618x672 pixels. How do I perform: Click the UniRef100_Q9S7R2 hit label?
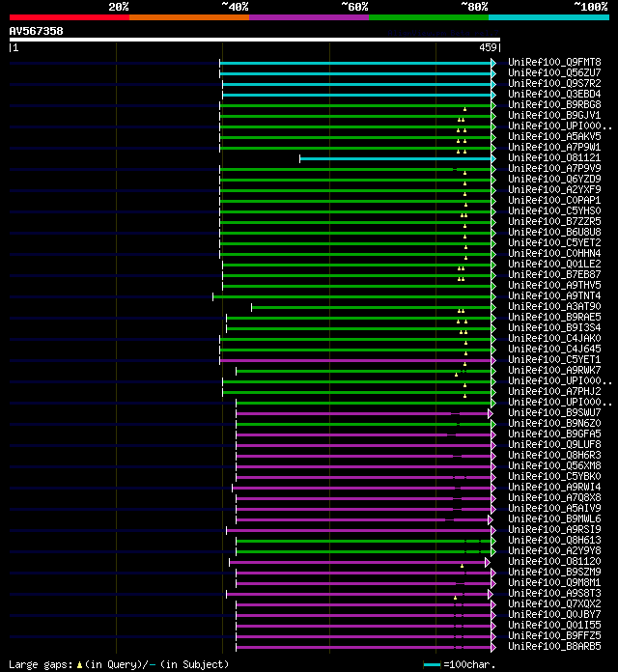pos(554,84)
